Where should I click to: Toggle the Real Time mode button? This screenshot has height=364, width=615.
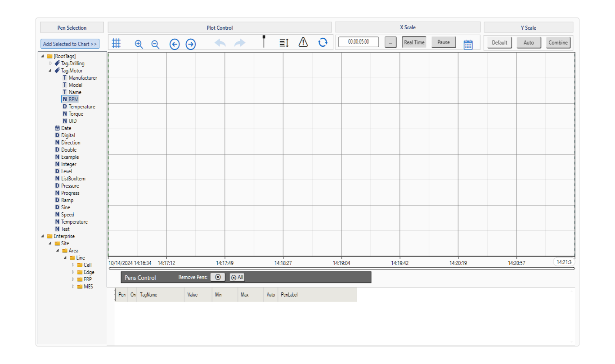point(414,42)
